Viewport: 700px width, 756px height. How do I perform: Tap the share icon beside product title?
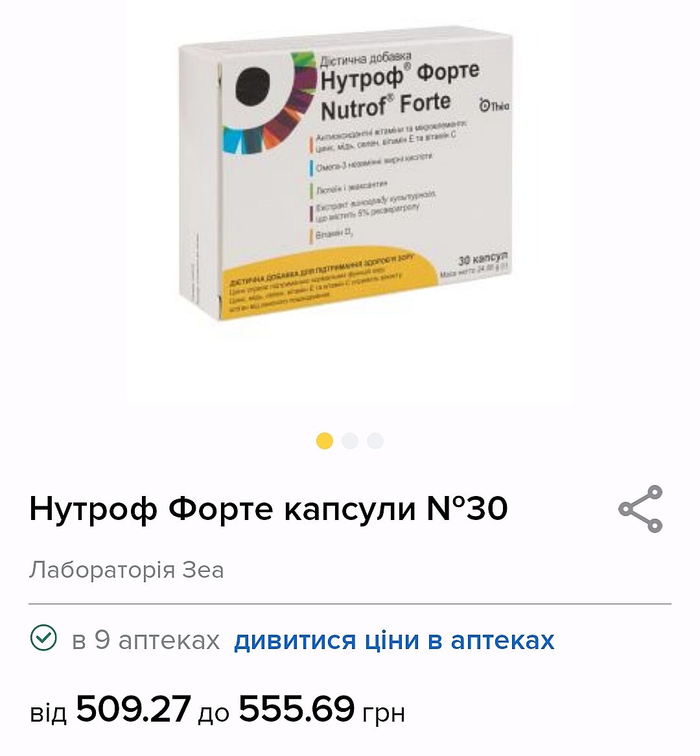click(641, 509)
